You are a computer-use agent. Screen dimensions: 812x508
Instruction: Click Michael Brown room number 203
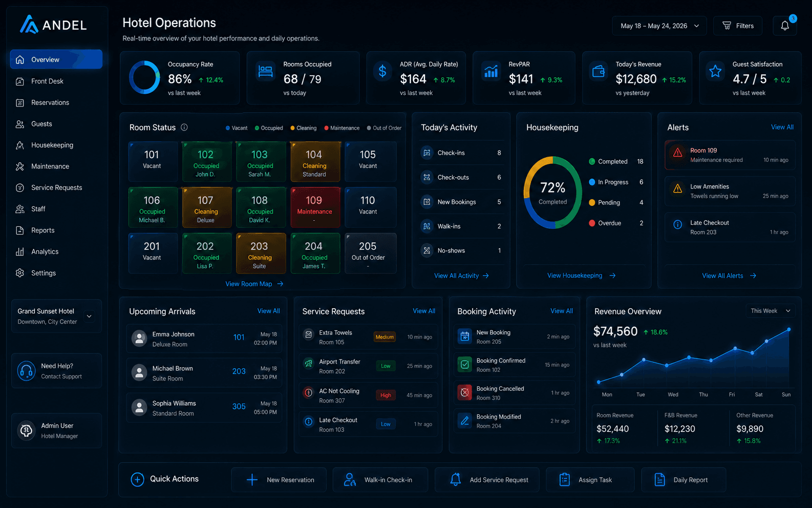[x=239, y=371]
